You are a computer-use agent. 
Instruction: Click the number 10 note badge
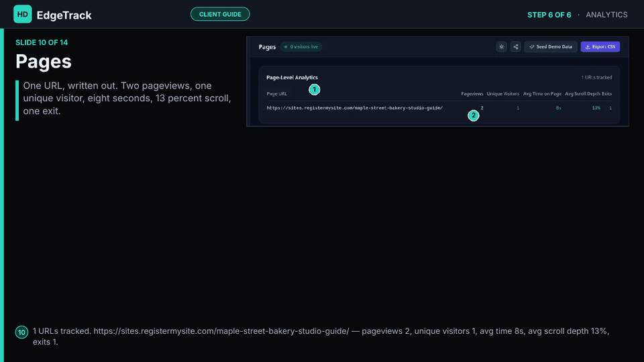coord(21,332)
